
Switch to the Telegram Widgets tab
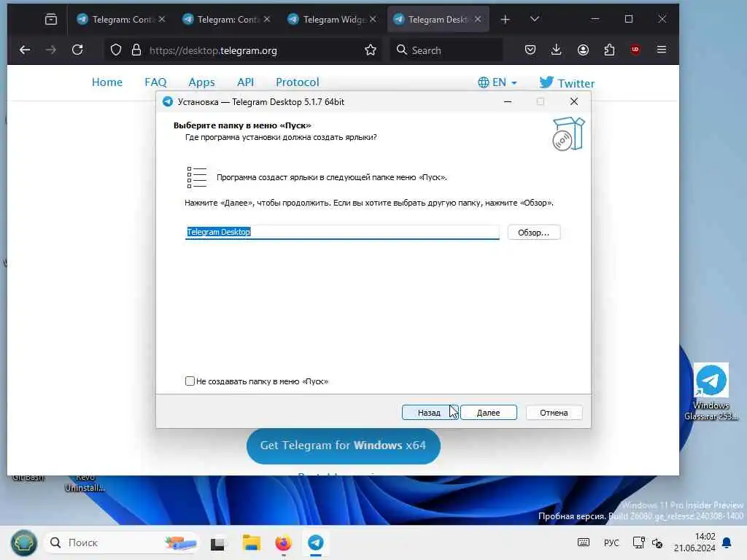[332, 19]
